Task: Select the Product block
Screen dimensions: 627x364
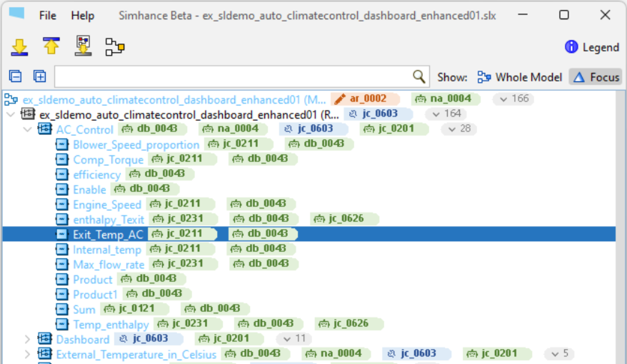Action: coord(92,279)
